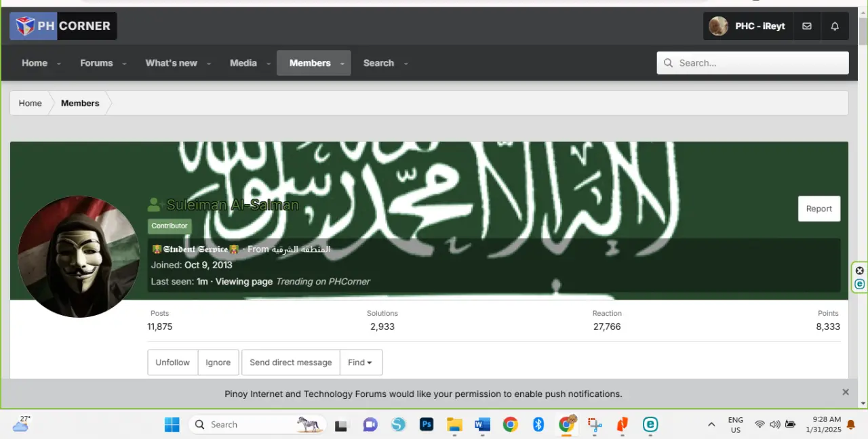Click the magnifier icon in search box
Viewport: 868px width, 439px height.
point(668,63)
